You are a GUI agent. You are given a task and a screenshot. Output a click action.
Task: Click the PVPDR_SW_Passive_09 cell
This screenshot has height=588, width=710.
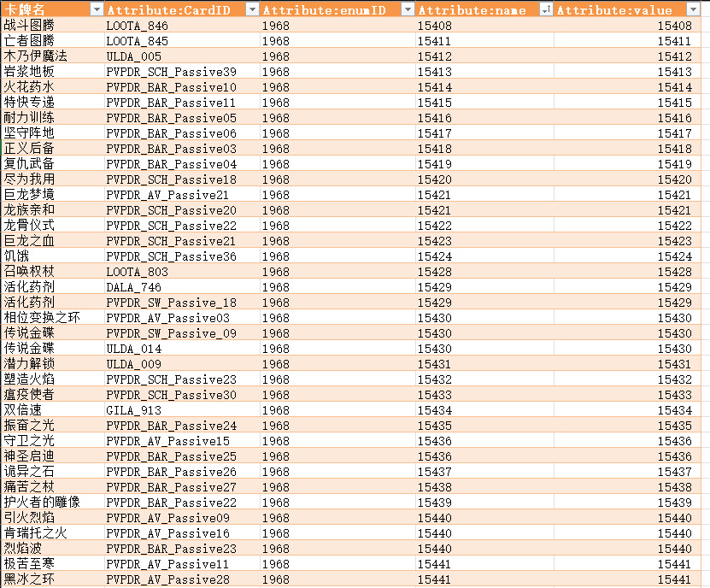[182, 333]
